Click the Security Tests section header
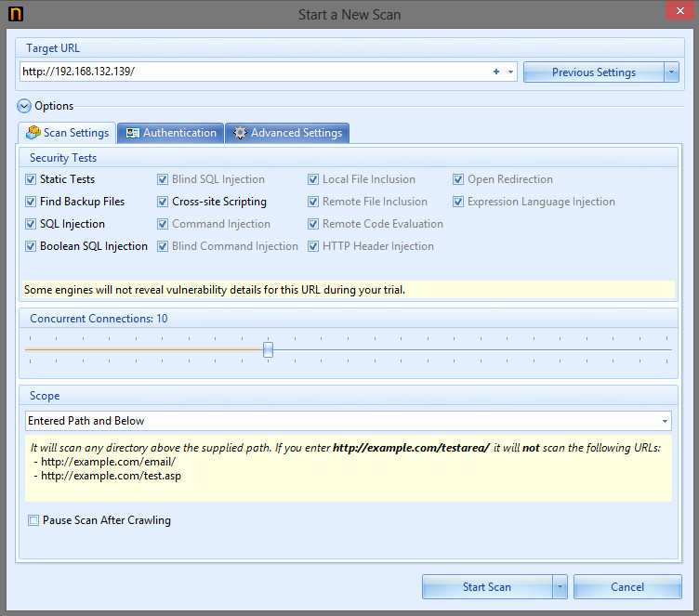Image resolution: width=699 pixels, height=616 pixels. click(63, 158)
